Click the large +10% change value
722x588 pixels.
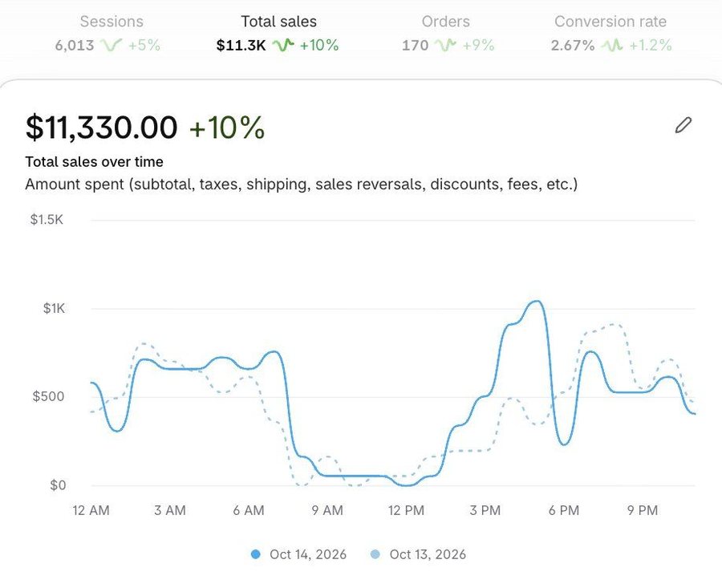pos(227,128)
